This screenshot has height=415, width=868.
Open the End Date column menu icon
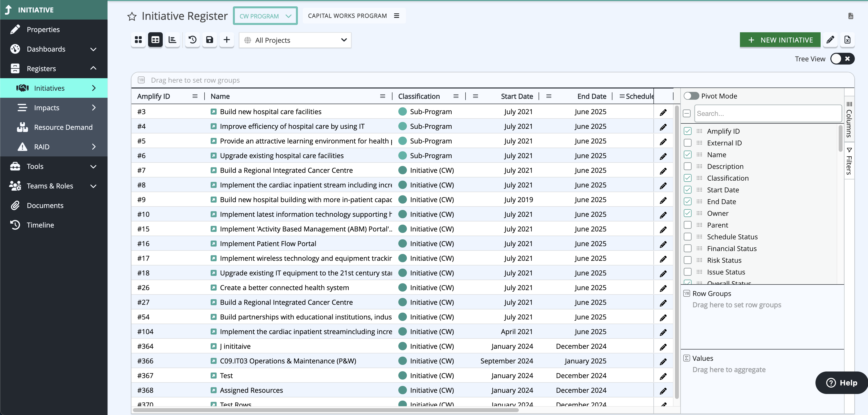coord(549,96)
